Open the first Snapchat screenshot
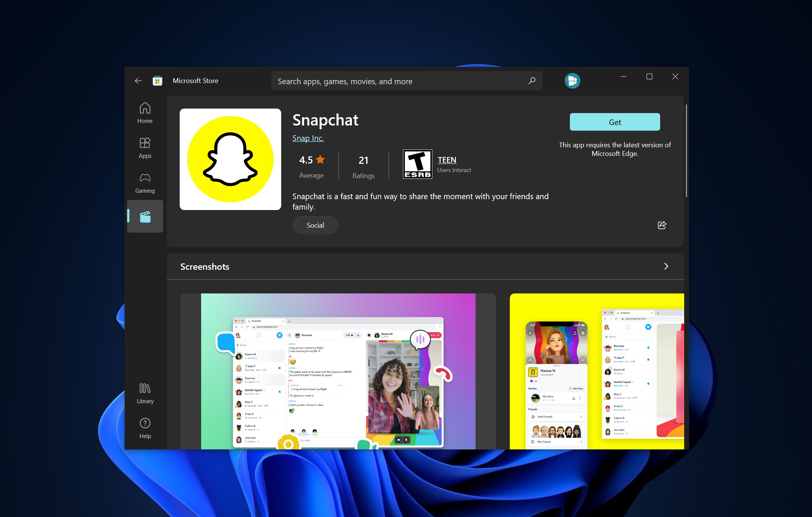This screenshot has height=517, width=812. 338,371
